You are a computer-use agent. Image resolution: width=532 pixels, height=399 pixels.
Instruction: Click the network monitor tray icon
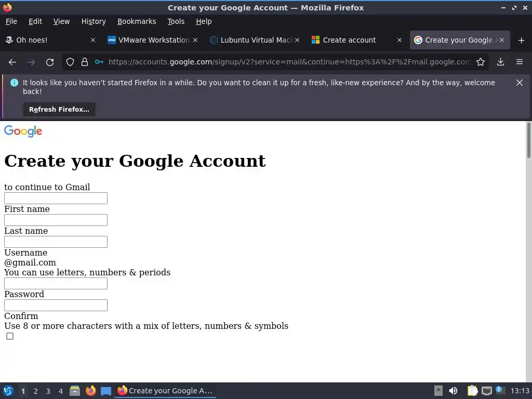[x=486, y=391]
